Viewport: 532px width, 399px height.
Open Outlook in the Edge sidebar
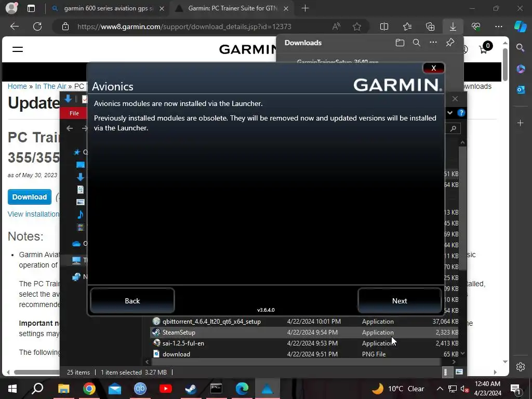click(521, 89)
